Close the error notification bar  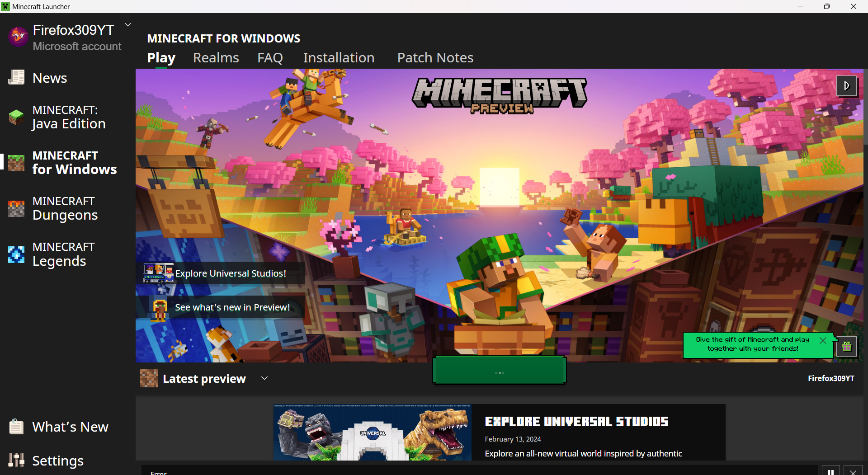(x=853, y=471)
